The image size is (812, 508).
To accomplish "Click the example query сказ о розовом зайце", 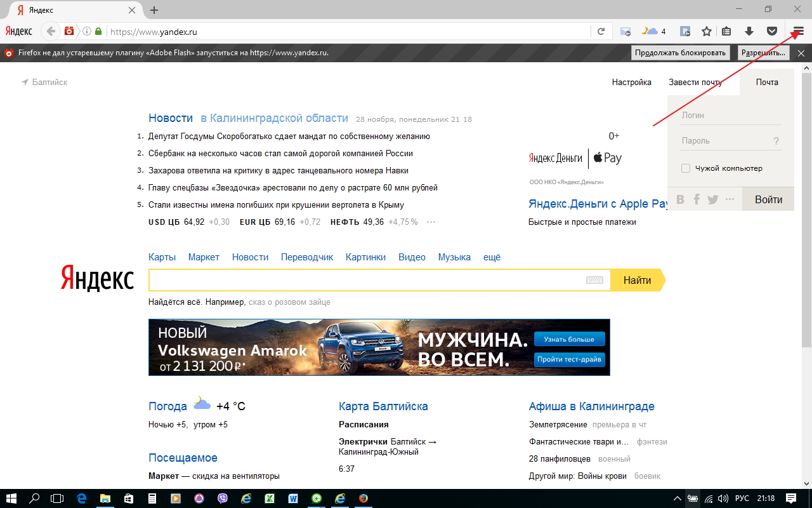I will [x=289, y=302].
